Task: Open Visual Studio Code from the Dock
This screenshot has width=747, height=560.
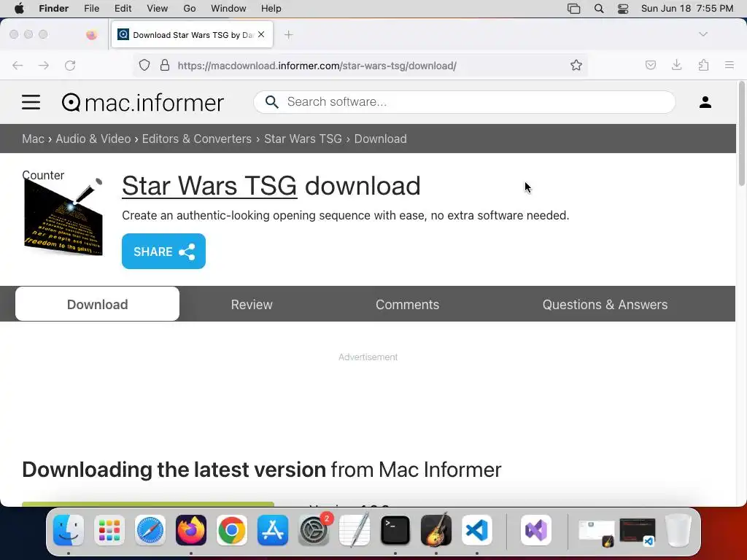Action: [x=477, y=530]
